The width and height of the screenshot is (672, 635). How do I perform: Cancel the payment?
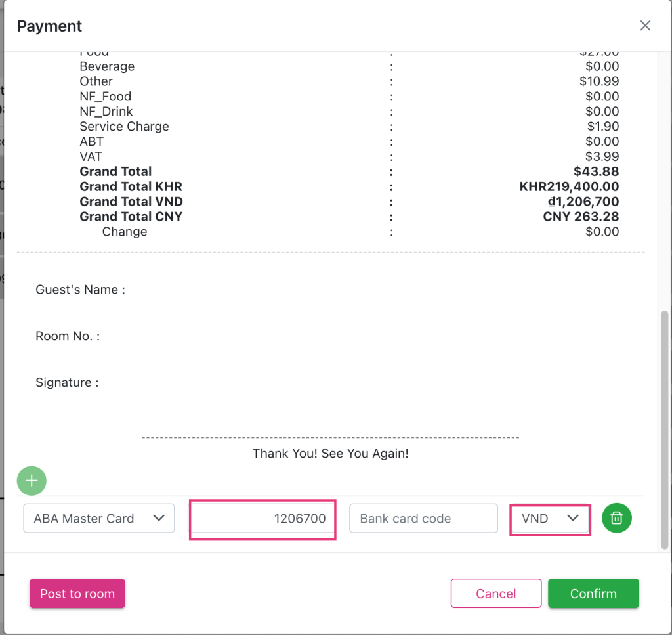coord(495,594)
